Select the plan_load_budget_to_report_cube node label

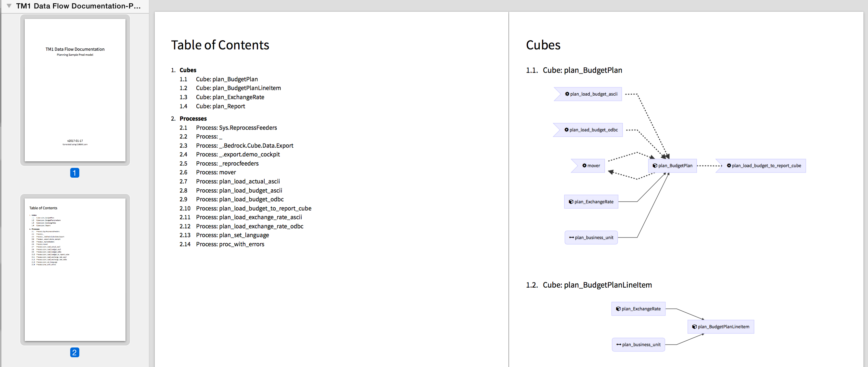tap(766, 166)
